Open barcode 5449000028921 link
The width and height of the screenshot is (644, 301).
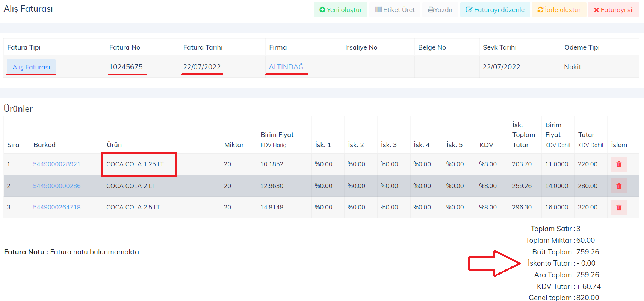coord(57,164)
